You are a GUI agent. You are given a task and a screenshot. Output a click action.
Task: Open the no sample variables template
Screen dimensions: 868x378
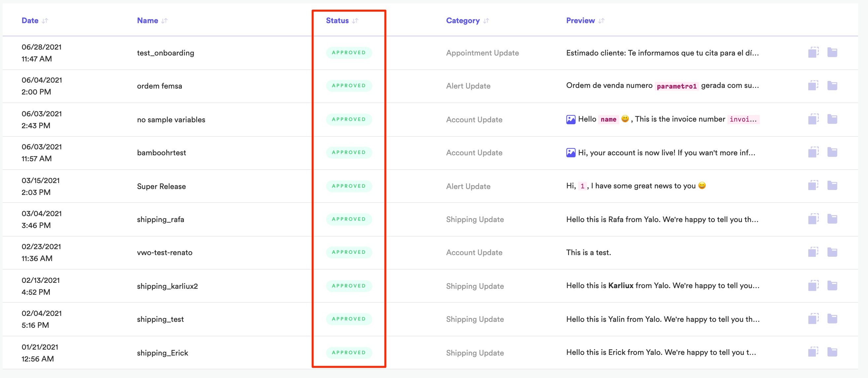[x=171, y=120]
